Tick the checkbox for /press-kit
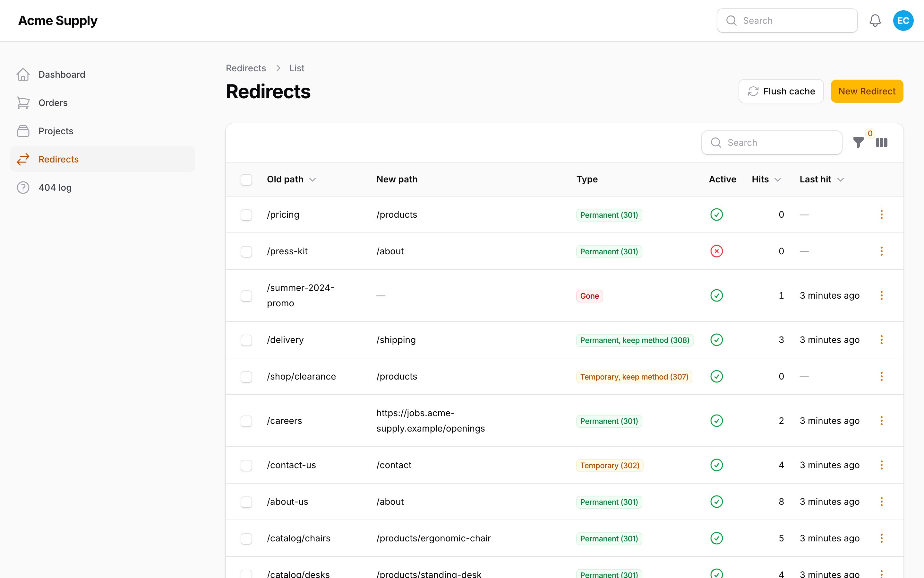Screen dimensions: 924x578 click(246, 251)
